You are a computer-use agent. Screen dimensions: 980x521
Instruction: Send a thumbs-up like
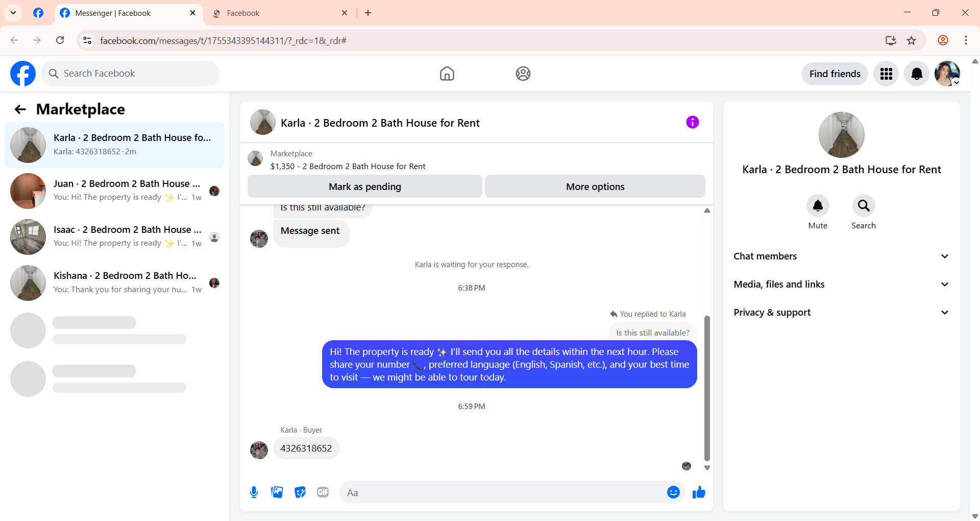(x=699, y=492)
